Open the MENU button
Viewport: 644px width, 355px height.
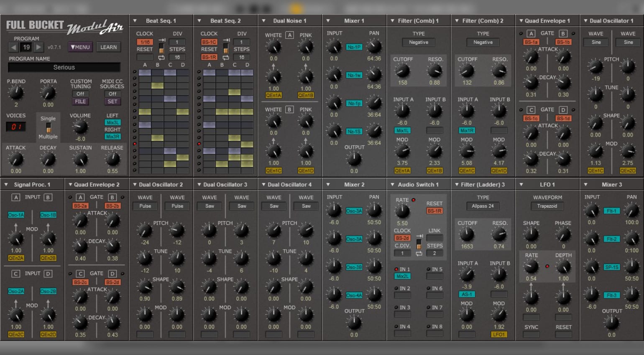coord(80,47)
